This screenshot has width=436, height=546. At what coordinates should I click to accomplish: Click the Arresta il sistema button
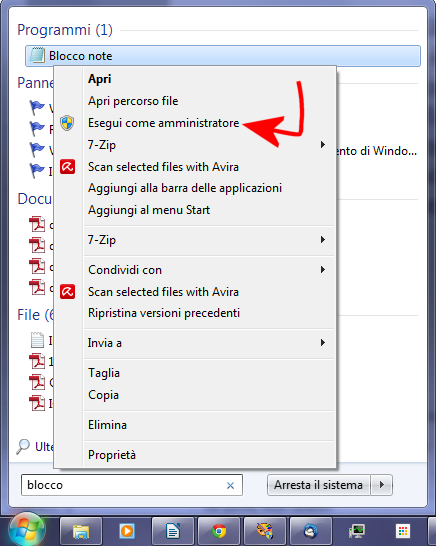(318, 485)
